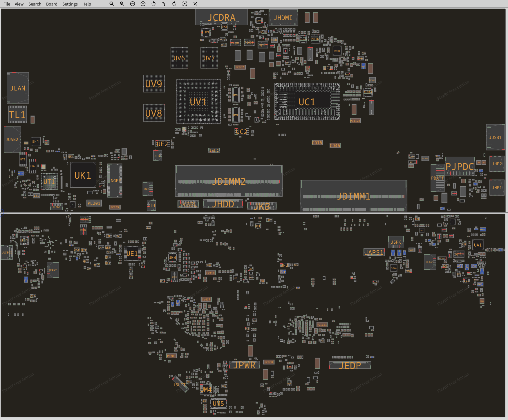Select the JEDP connector on bottom side
This screenshot has width=508, height=420.
[350, 365]
